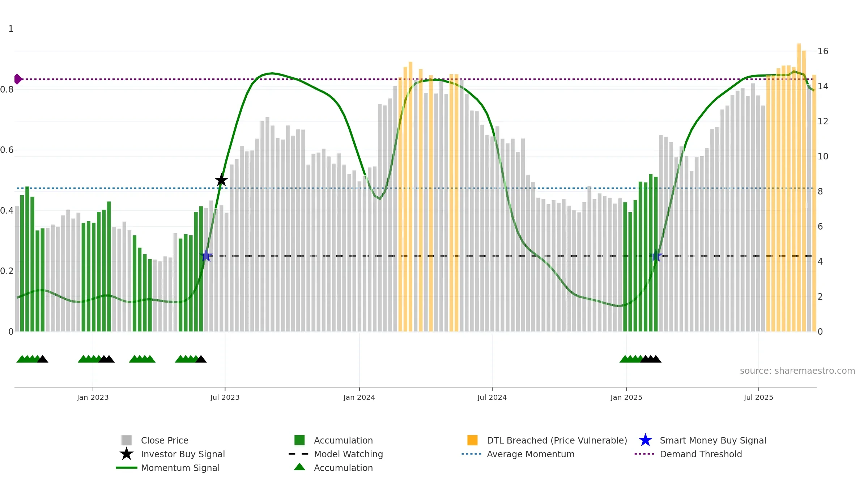Click the green Momentum Signal legend line
The image size is (868, 488).
(127, 467)
